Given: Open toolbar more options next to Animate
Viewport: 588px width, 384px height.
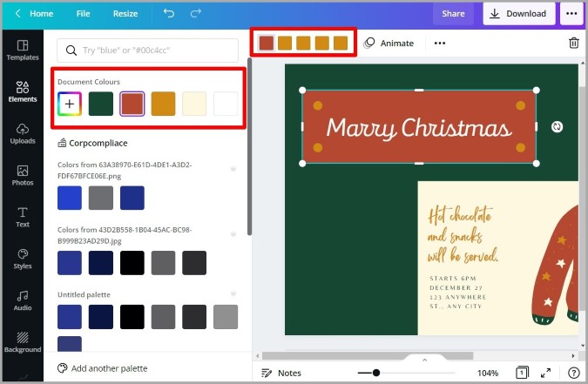Looking at the screenshot, I should [x=440, y=44].
